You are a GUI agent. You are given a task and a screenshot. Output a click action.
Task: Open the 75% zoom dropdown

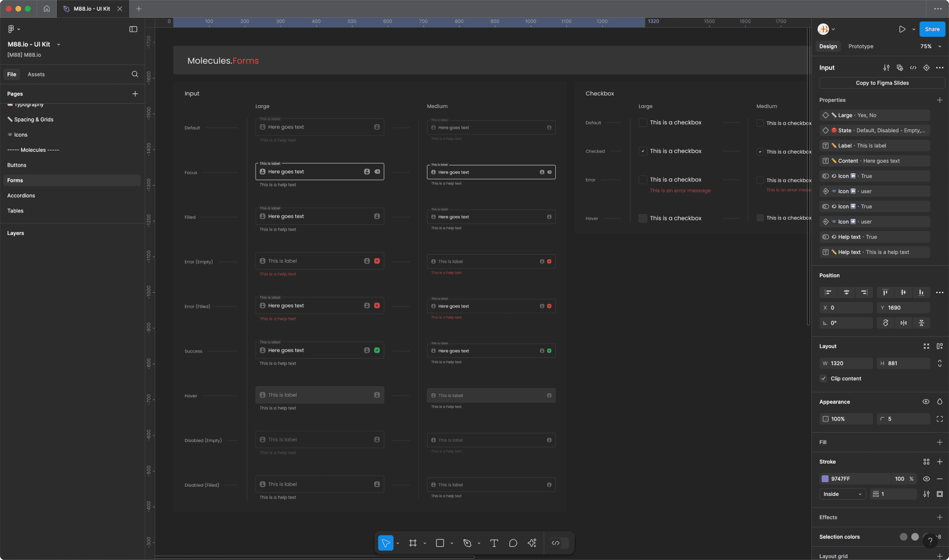[x=930, y=46]
